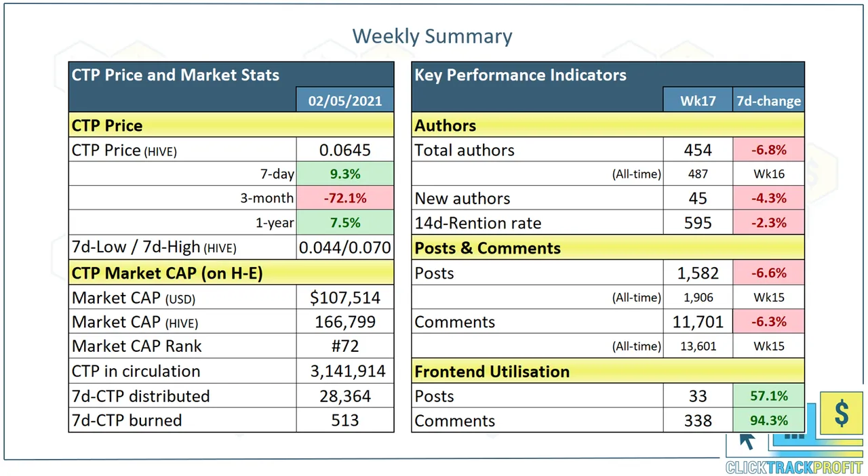Select the 0.044/0.070 low-high value
The image size is (868, 476).
tap(345, 247)
